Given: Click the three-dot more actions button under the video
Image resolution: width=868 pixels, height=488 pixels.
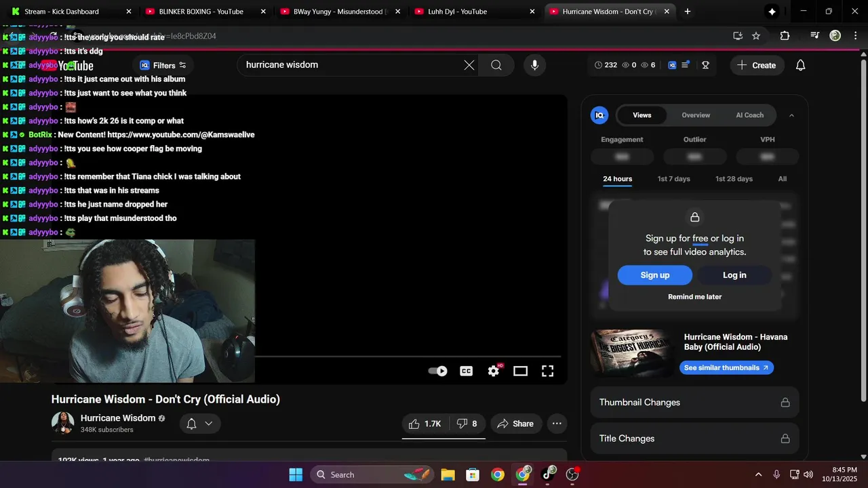Looking at the screenshot, I should coord(557,424).
